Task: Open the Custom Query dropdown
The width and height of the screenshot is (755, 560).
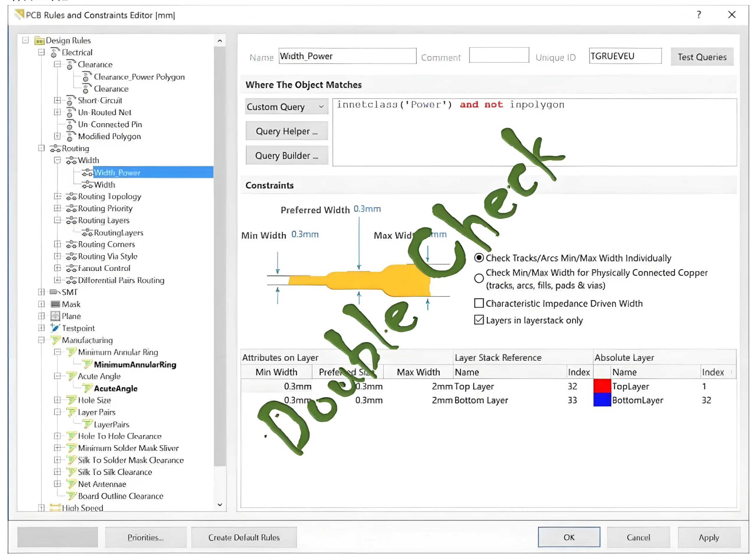Action: [x=286, y=107]
